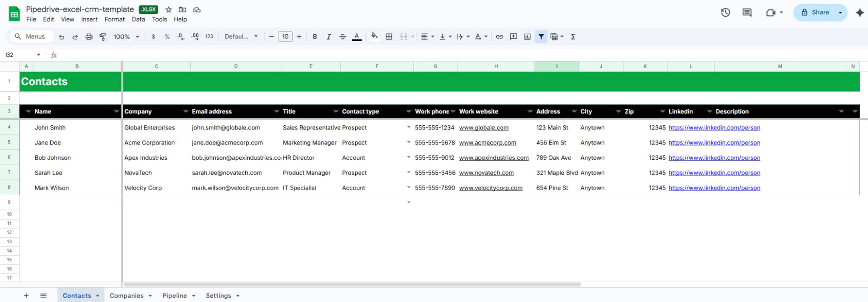Open the Edit menu
This screenshot has height=302, width=868.
point(49,20)
